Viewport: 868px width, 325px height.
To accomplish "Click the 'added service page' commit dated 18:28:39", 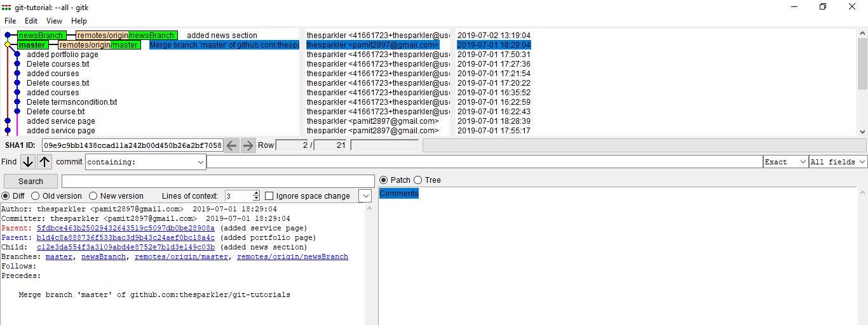I will pyautogui.click(x=61, y=121).
